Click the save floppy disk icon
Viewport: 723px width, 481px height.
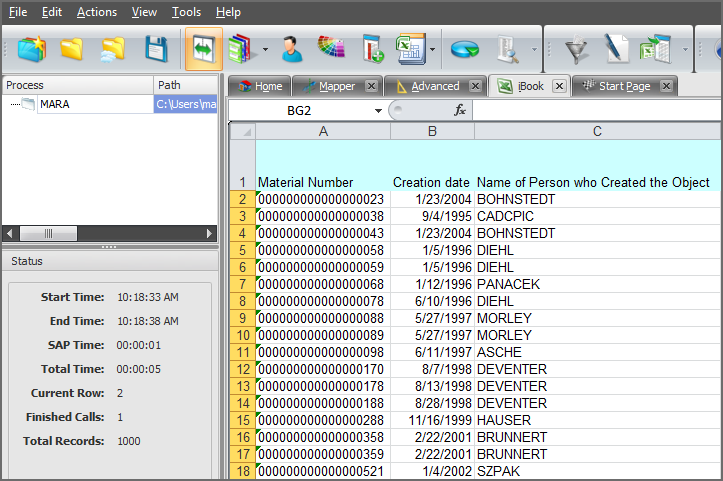[155, 48]
